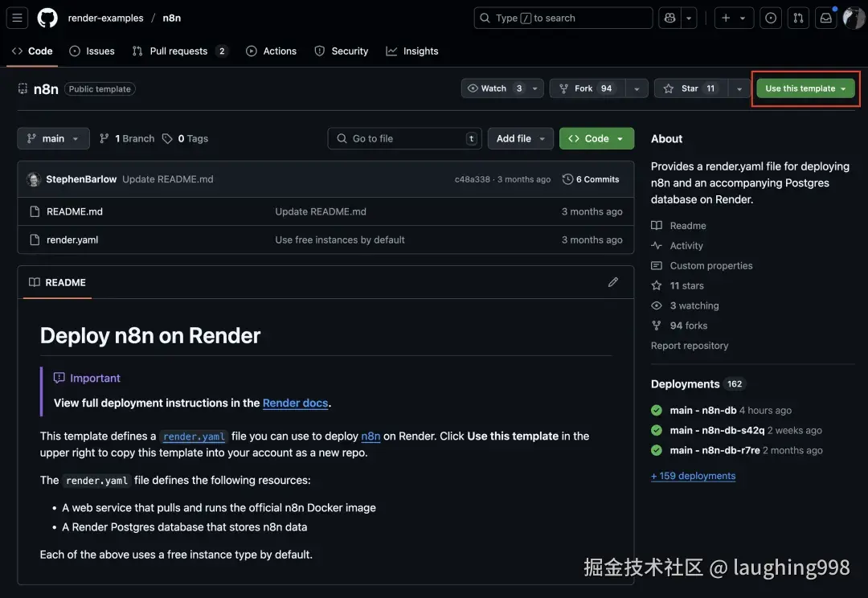Open the main branch selector

[53, 138]
